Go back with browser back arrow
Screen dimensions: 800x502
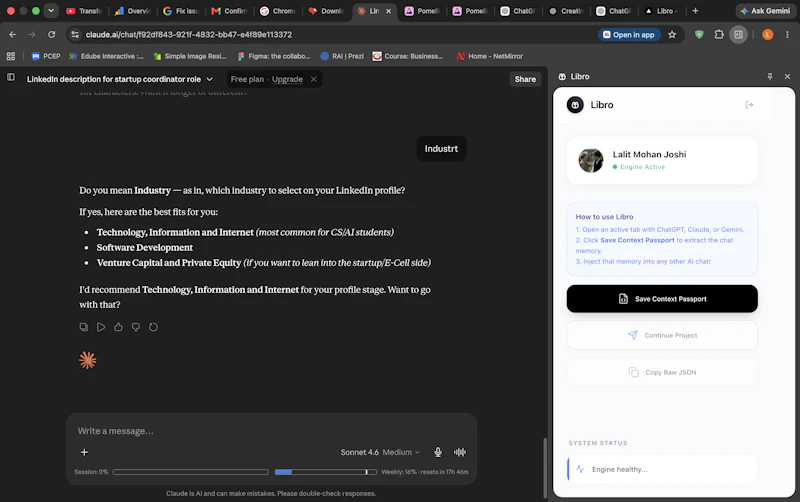[x=13, y=34]
